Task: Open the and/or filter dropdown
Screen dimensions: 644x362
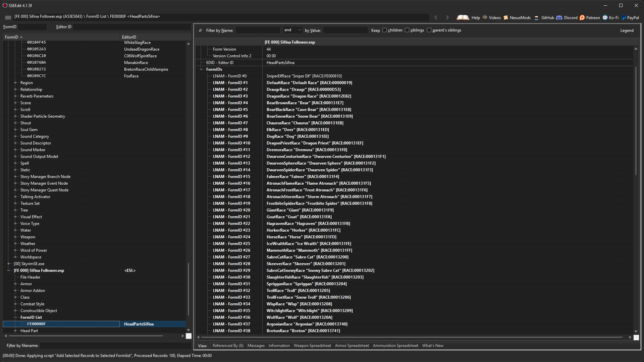Action: point(293,30)
